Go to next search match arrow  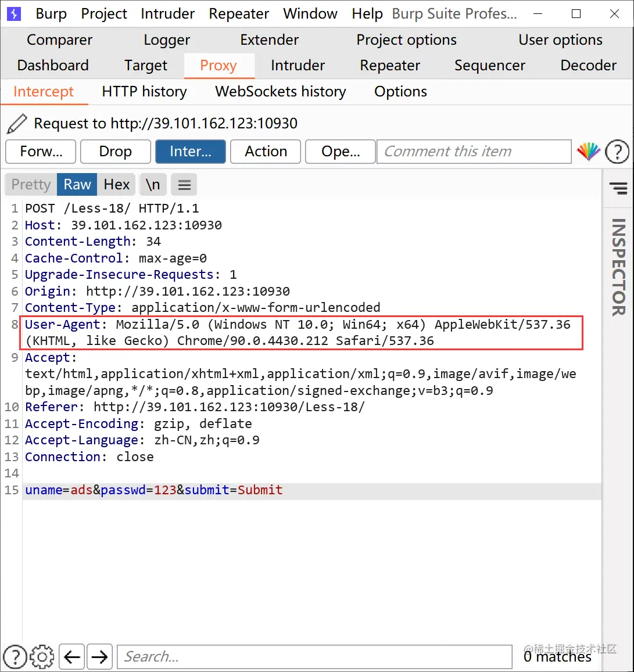(x=99, y=656)
